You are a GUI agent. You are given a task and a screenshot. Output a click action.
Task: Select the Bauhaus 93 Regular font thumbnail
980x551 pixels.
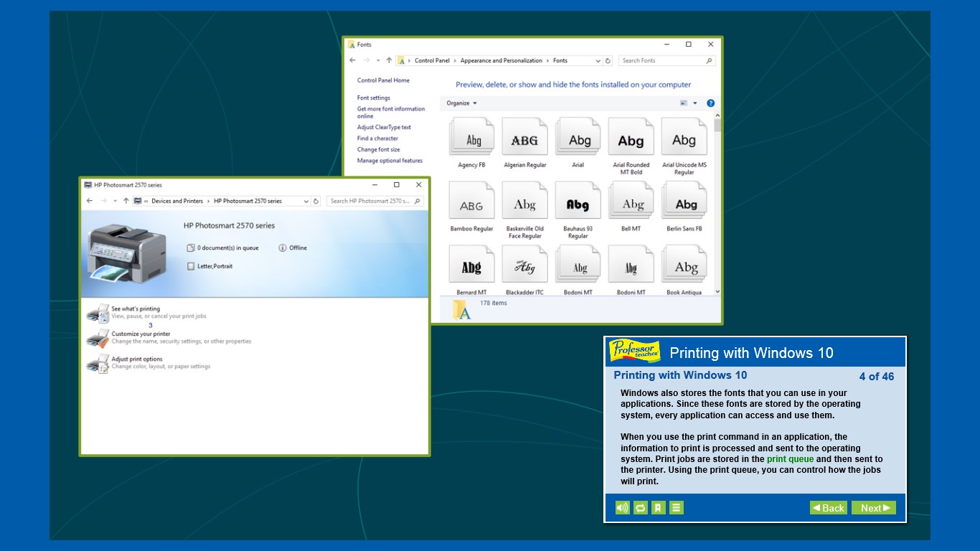tap(578, 205)
